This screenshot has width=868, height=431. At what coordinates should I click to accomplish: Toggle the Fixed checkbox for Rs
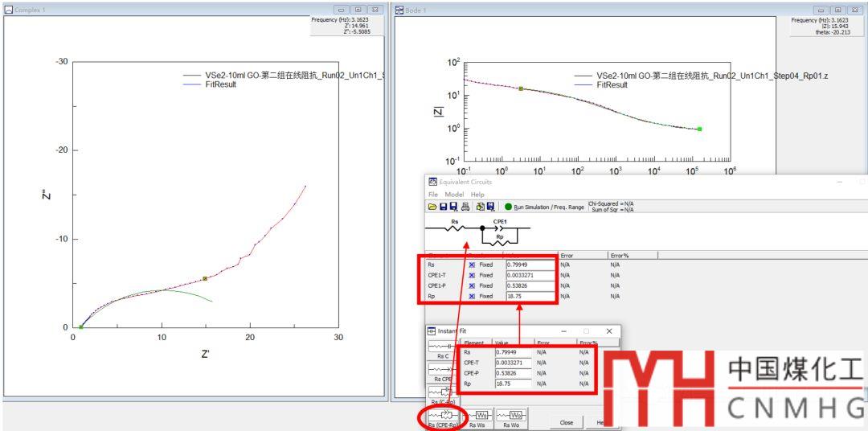pyautogui.click(x=472, y=265)
